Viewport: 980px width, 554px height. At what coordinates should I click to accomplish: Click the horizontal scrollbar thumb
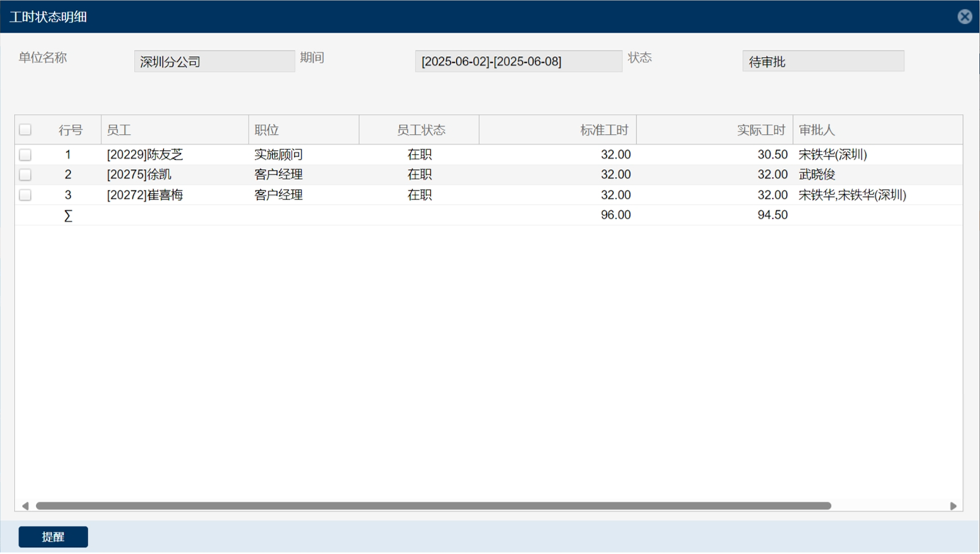433,506
